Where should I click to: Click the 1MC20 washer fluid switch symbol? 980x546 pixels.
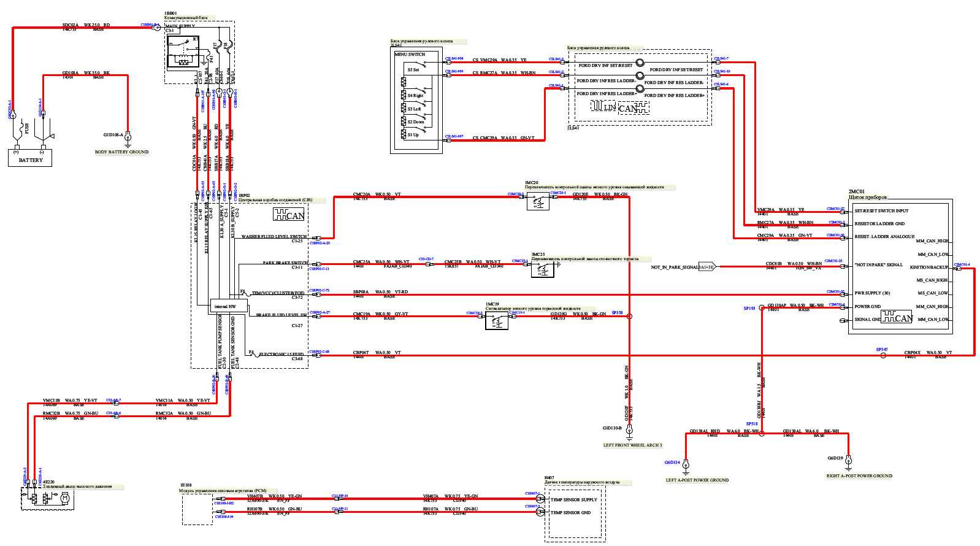coord(538,201)
